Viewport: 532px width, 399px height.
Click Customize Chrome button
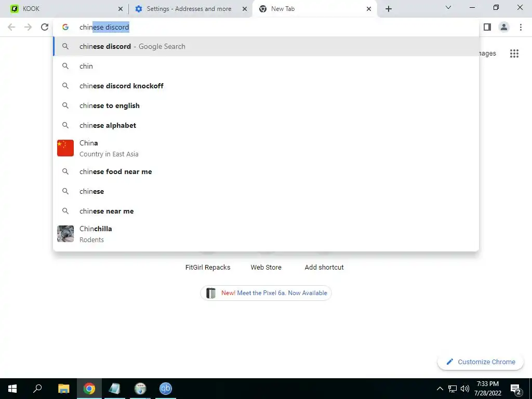click(x=481, y=362)
